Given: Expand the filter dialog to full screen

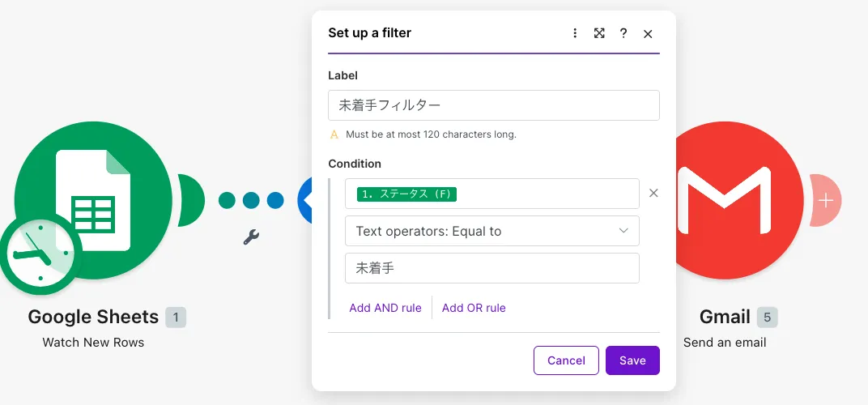Looking at the screenshot, I should pyautogui.click(x=599, y=33).
